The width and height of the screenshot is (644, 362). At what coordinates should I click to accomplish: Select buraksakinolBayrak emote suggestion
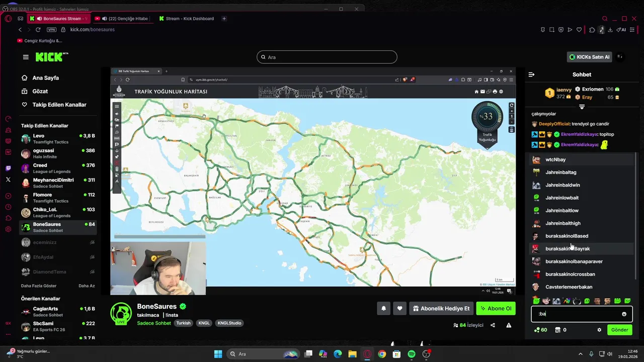582,248
